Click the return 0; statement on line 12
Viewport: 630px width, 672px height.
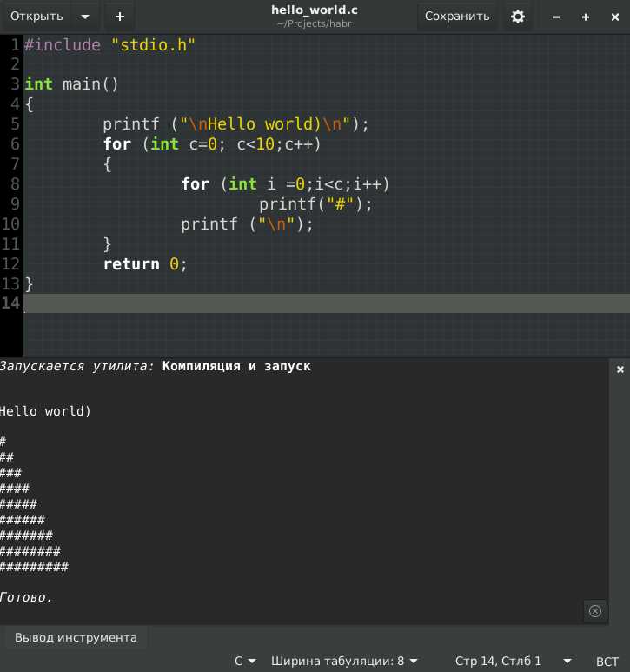(145, 264)
